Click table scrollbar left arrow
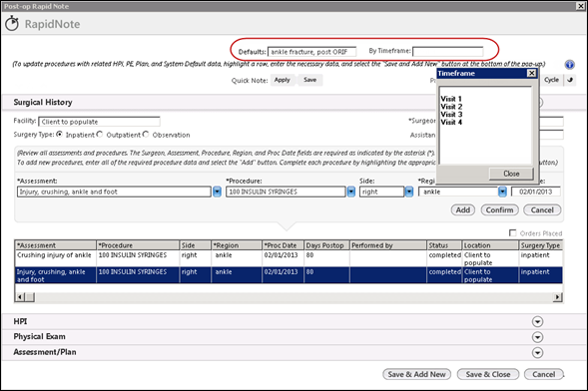 click(20, 297)
